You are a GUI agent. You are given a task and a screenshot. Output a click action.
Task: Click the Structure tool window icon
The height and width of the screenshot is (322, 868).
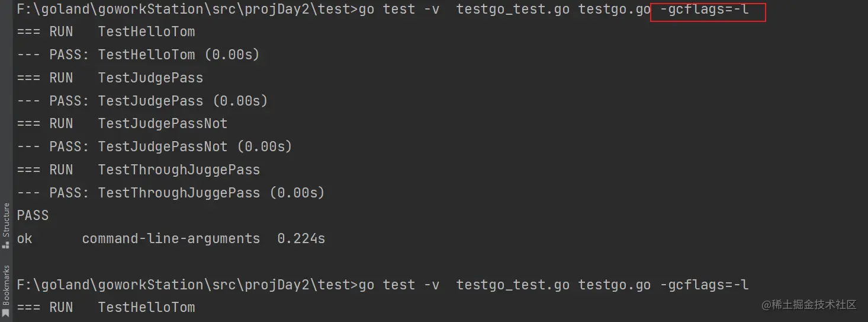click(6, 244)
